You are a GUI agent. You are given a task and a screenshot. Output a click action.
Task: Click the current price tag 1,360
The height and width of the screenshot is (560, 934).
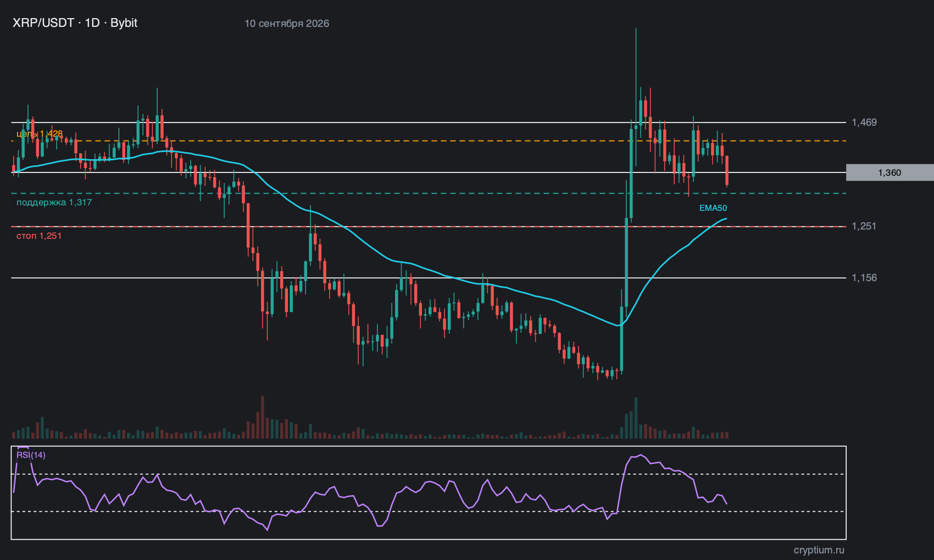(x=889, y=172)
